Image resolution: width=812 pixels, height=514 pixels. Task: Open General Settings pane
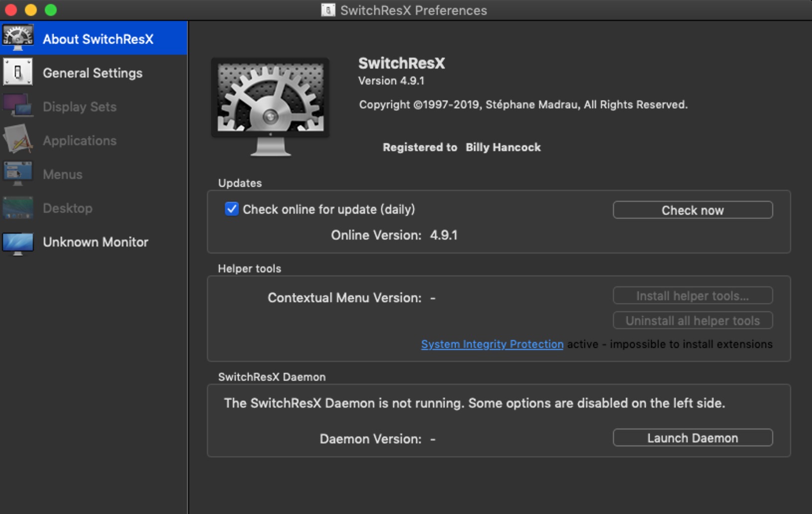[94, 73]
